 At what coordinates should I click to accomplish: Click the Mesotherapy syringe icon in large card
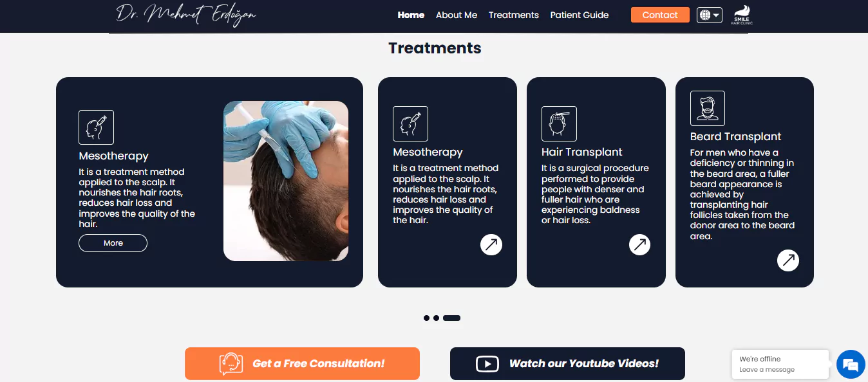[97, 127]
